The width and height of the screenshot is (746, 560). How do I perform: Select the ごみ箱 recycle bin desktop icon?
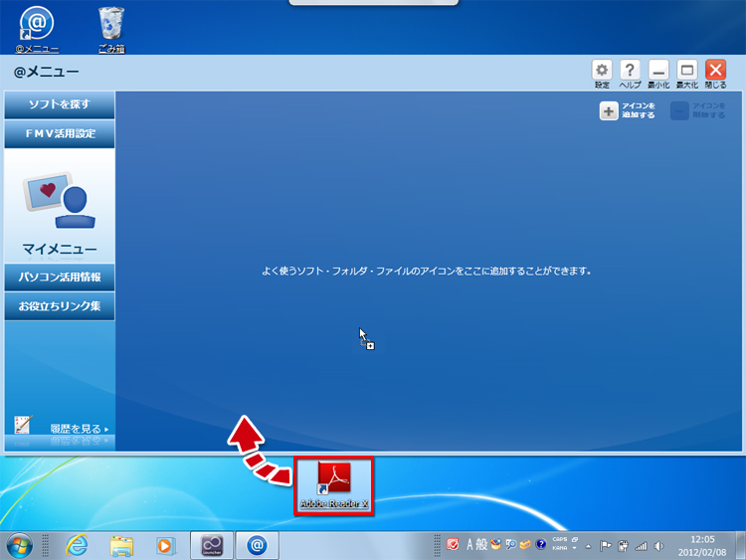111,28
